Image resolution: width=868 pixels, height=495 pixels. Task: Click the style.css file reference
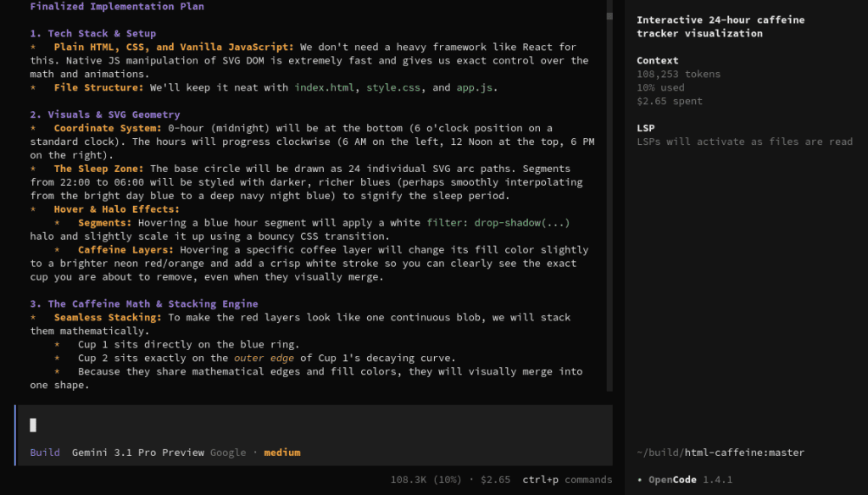click(393, 87)
